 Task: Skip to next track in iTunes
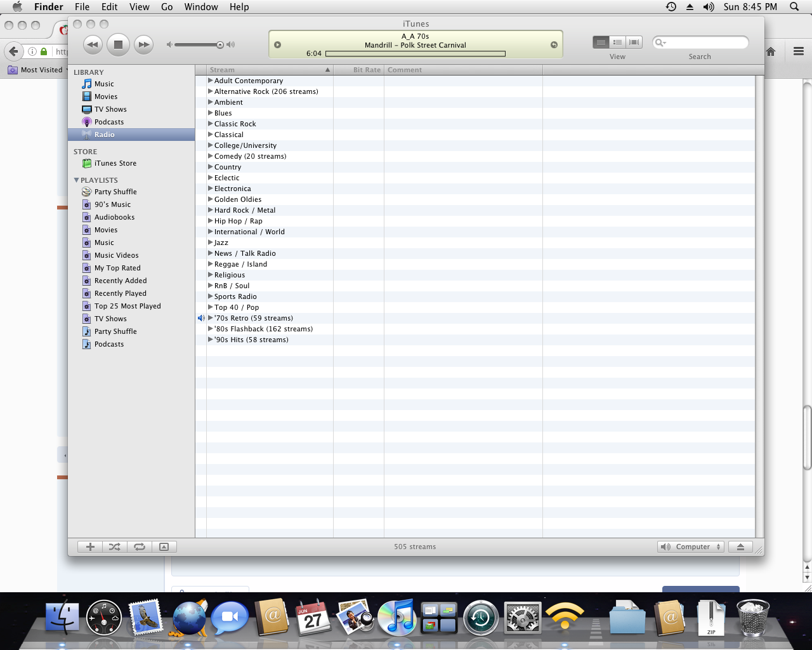[144, 44]
